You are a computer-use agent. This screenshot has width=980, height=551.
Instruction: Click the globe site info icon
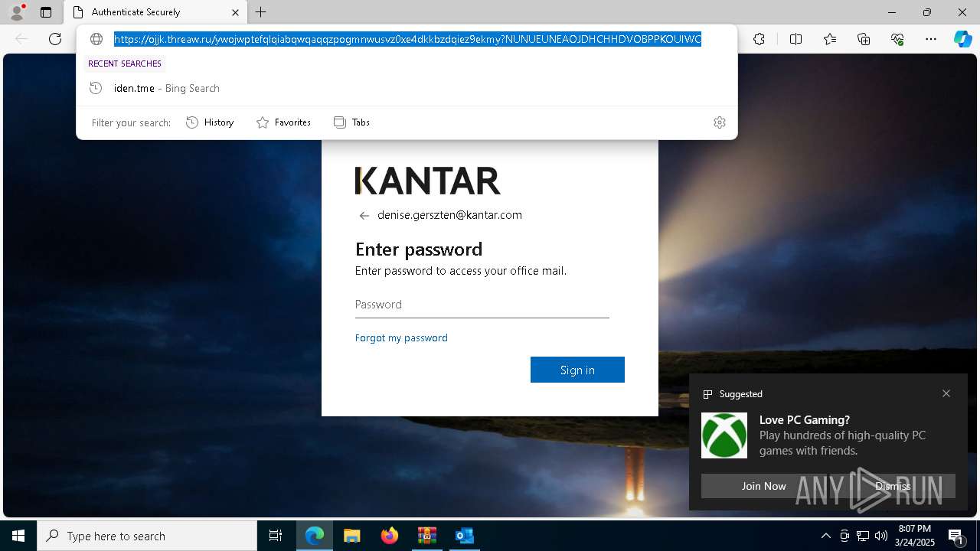[x=96, y=39]
